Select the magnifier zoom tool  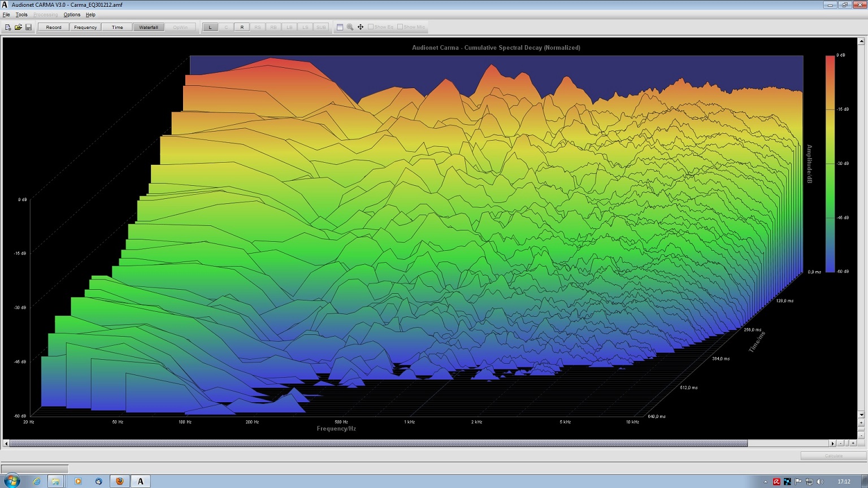pos(350,27)
